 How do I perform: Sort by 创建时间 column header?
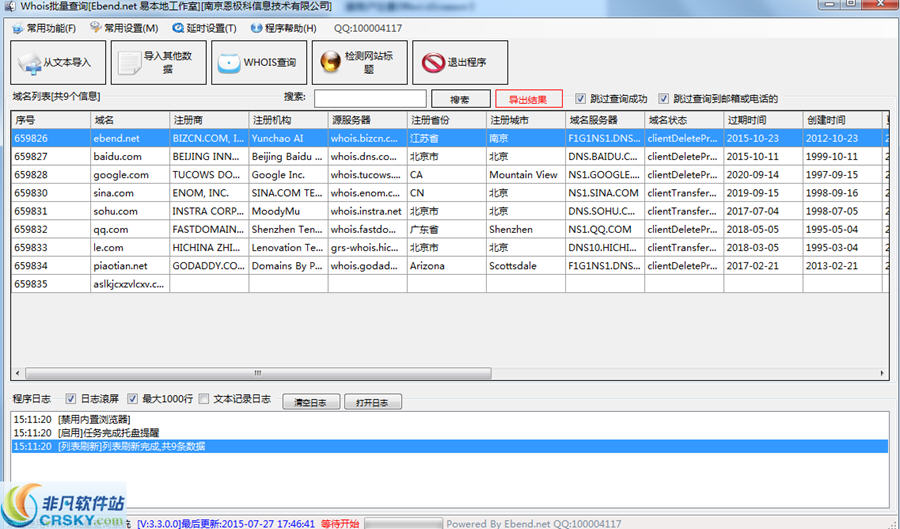tap(843, 120)
